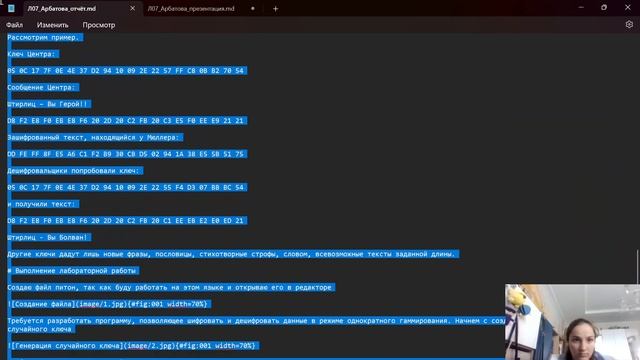Click the webcam video overlay
This screenshot has width=640, height=360.
coord(572,322)
